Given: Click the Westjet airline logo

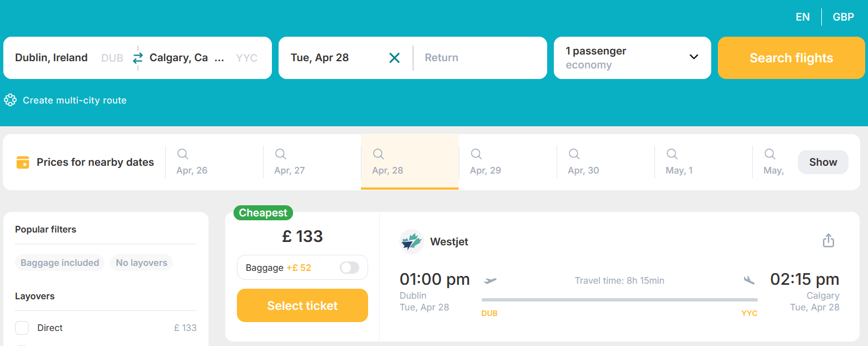Looking at the screenshot, I should click(411, 241).
